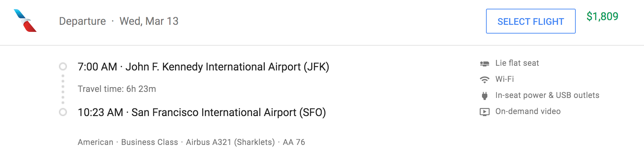The height and width of the screenshot is (157, 644).
Task: Click the lie flat seat icon
Action: (484, 63)
